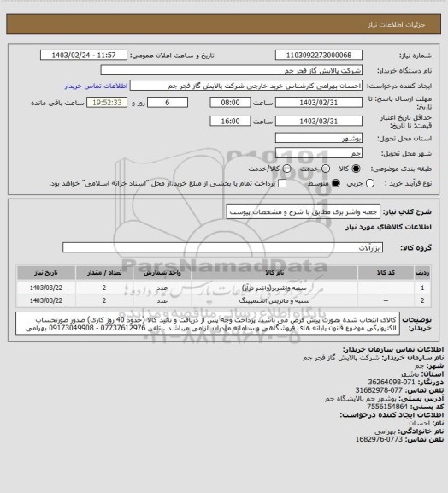Image resolution: width=448 pixels, height=493 pixels.
Task: Choose جزیی purchase process option
Action: 370,183
